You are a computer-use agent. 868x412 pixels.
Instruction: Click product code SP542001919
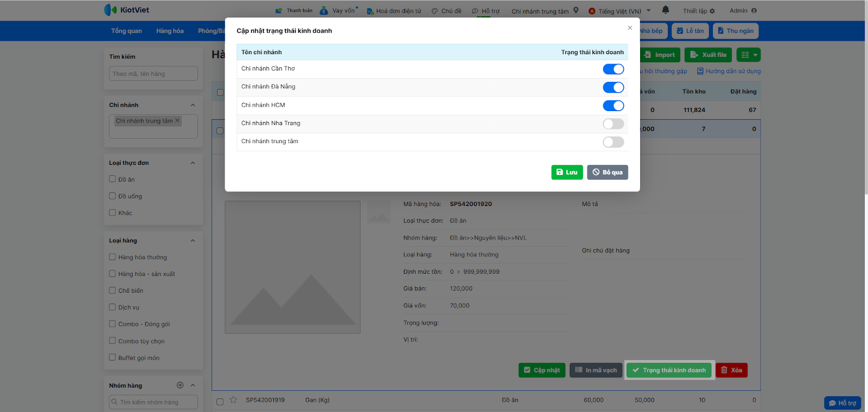(265, 400)
